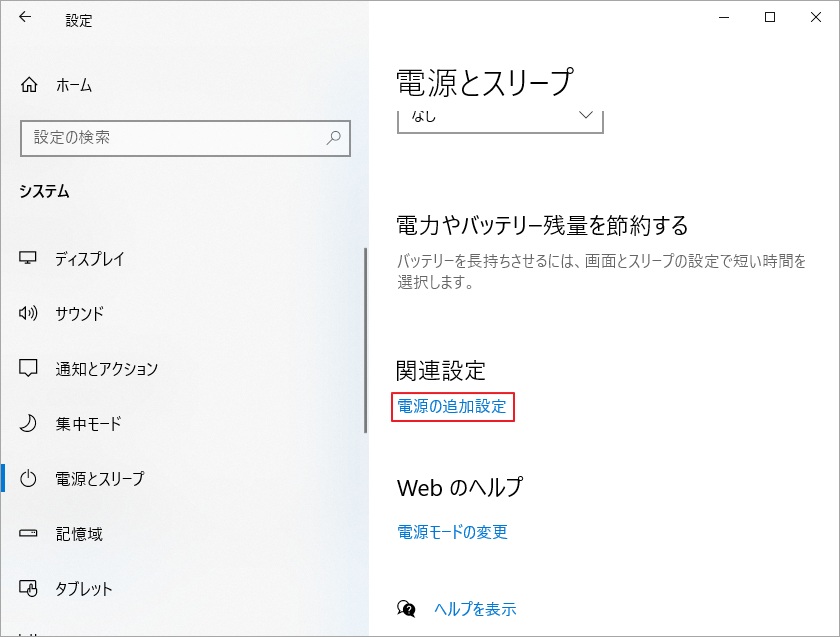Click the システム section label
This screenshot has width=840, height=637.
pyautogui.click(x=44, y=191)
